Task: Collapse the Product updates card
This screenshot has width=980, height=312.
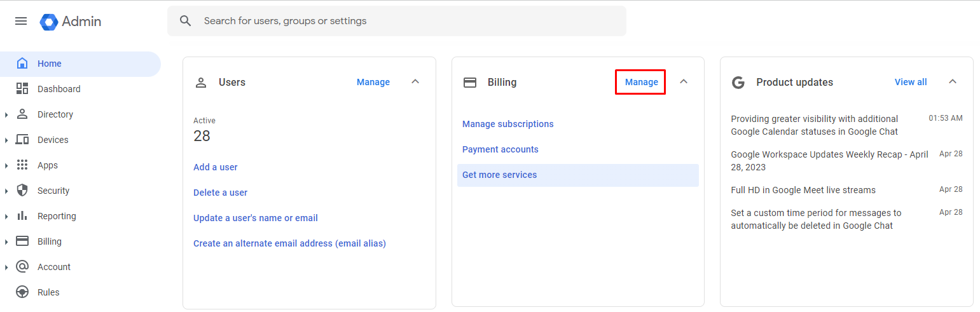Action: (x=953, y=82)
